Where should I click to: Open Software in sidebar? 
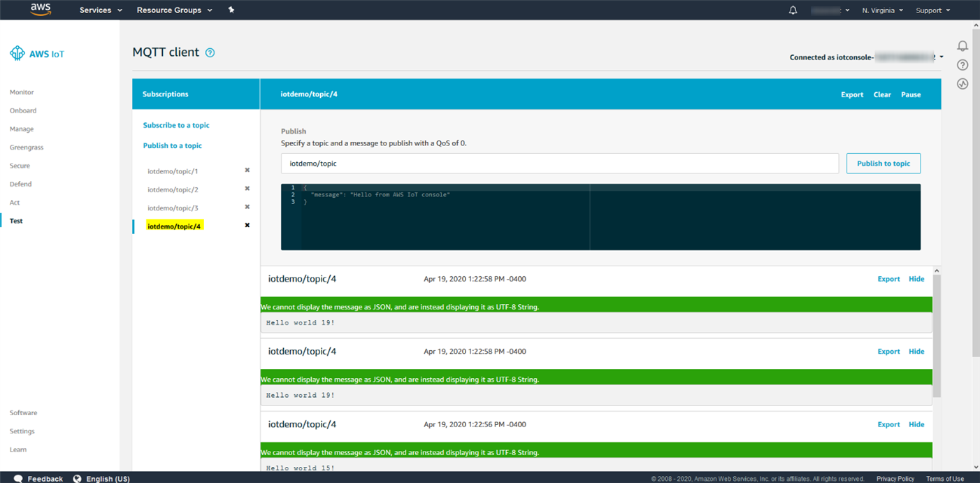23,413
